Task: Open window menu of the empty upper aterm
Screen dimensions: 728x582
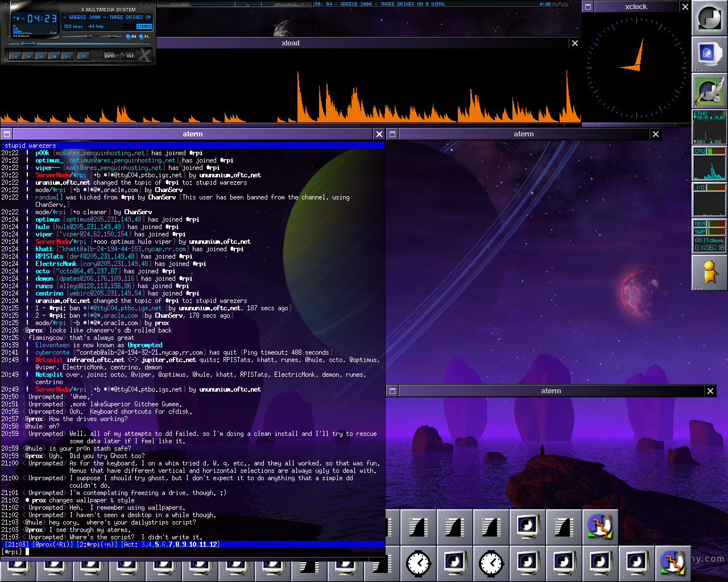Action: (392, 134)
